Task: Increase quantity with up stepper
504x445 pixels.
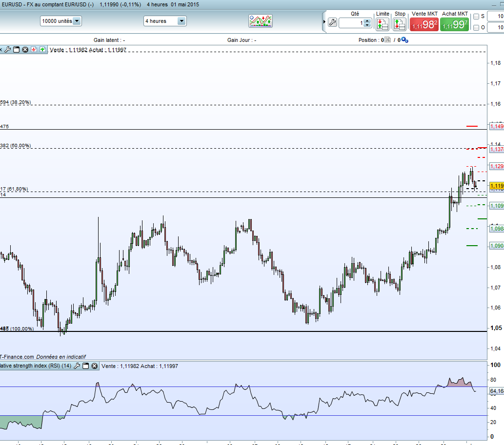Action: point(368,21)
